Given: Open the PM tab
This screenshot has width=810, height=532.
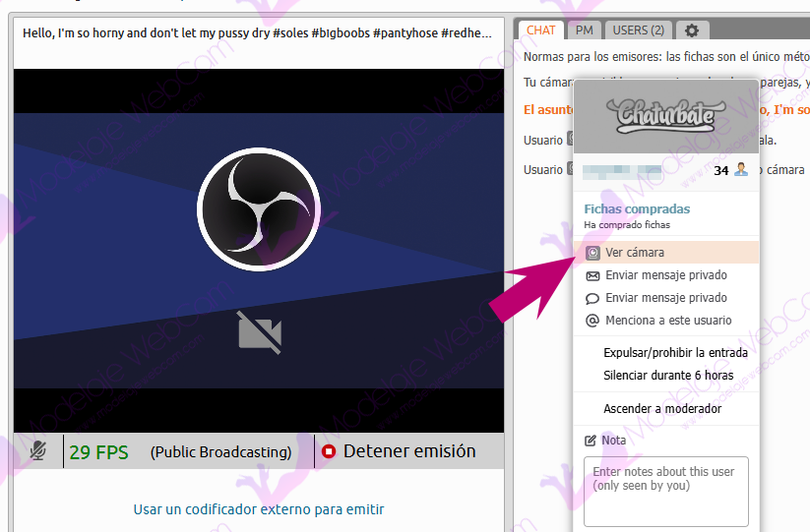Looking at the screenshot, I should point(584,30).
